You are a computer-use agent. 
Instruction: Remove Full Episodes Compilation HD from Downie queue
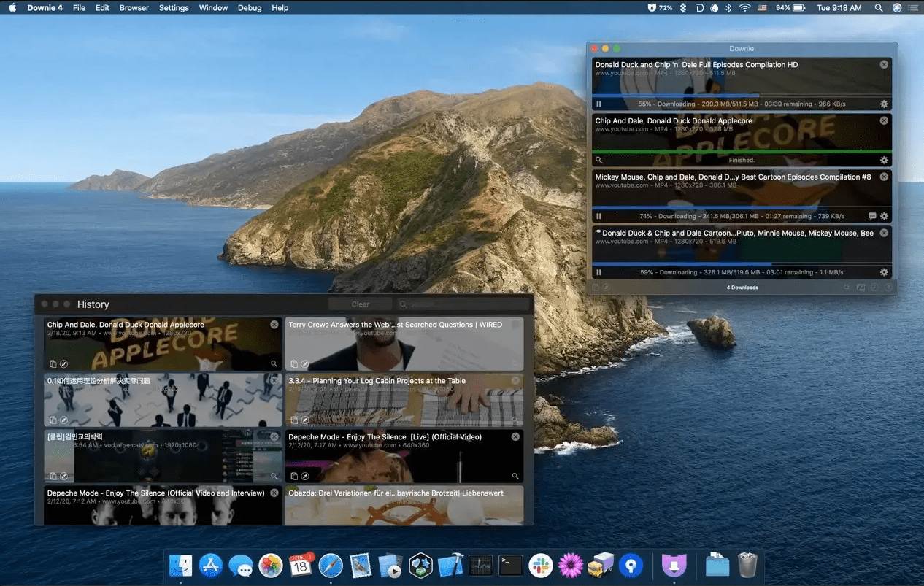pos(884,64)
